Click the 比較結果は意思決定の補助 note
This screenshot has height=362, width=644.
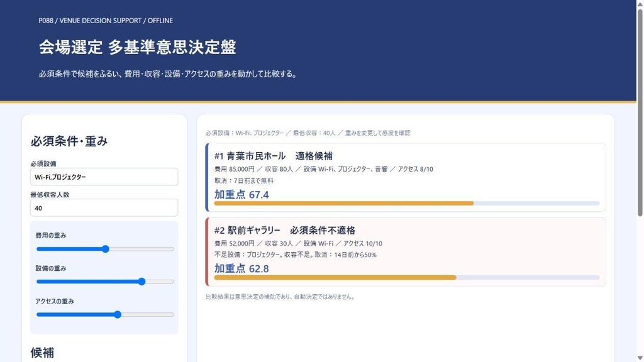click(x=280, y=297)
